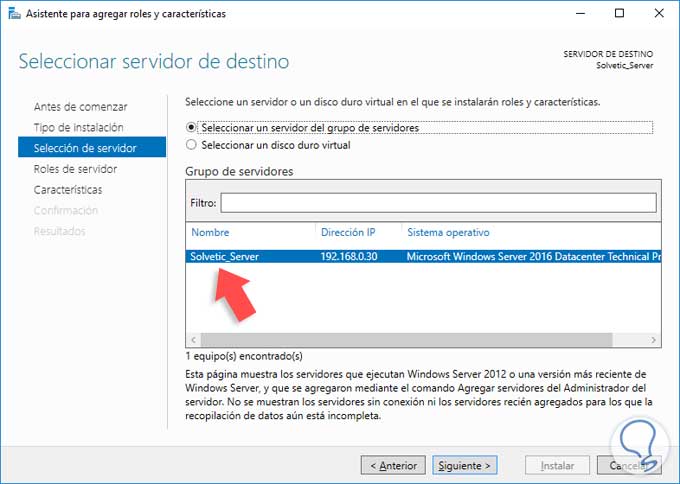Viewport: 680px width, 484px height.
Task: Click the wizard icon in the title bar
Action: point(14,13)
